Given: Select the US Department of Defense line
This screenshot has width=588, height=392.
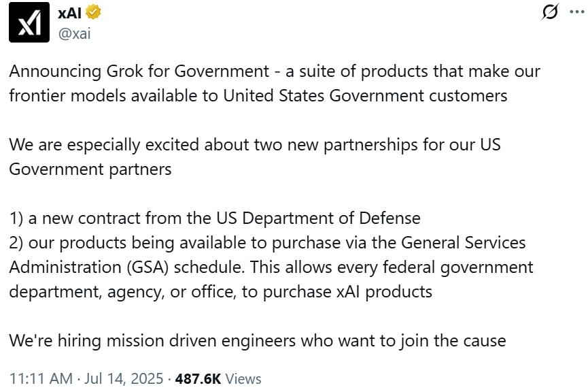Looking at the screenshot, I should tap(215, 218).
